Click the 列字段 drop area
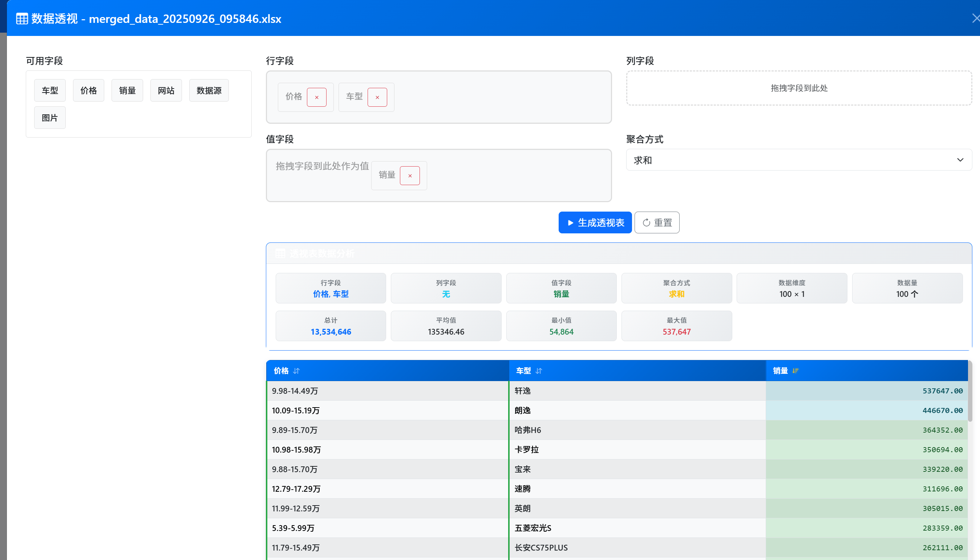 798,88
